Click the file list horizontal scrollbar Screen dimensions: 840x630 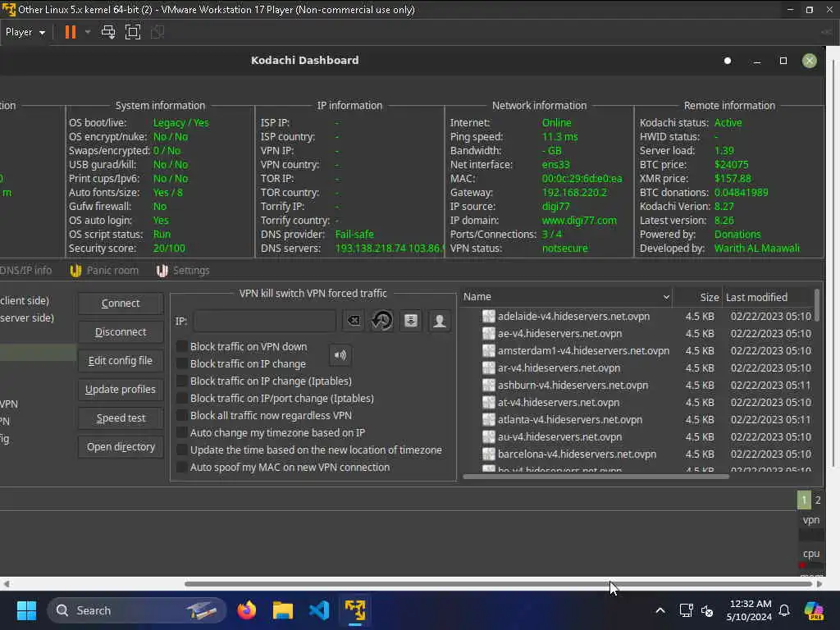pos(596,477)
